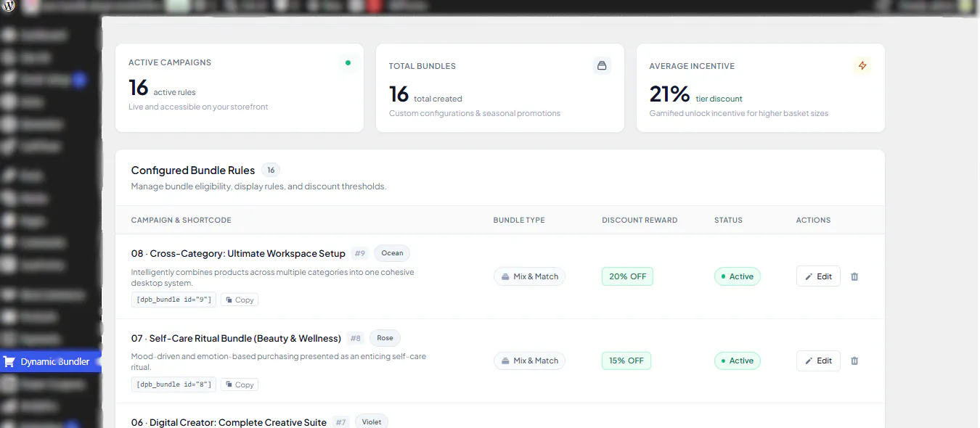Click the #7 ID badge

(x=341, y=422)
